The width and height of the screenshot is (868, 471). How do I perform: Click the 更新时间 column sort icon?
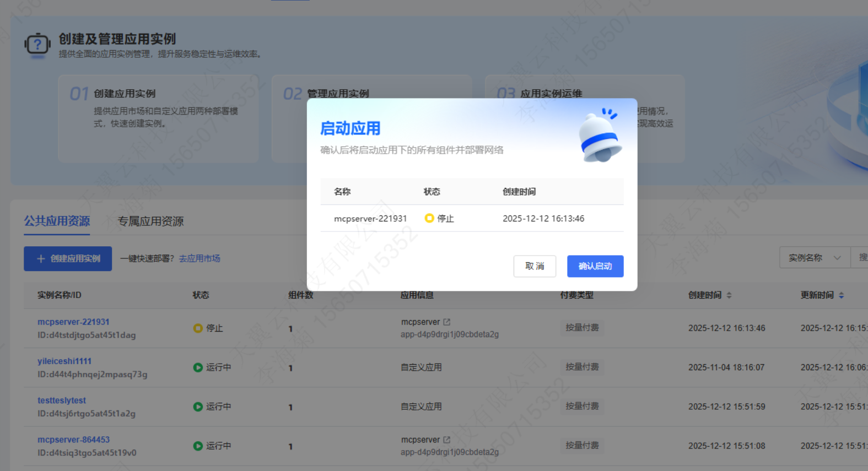[x=841, y=295]
